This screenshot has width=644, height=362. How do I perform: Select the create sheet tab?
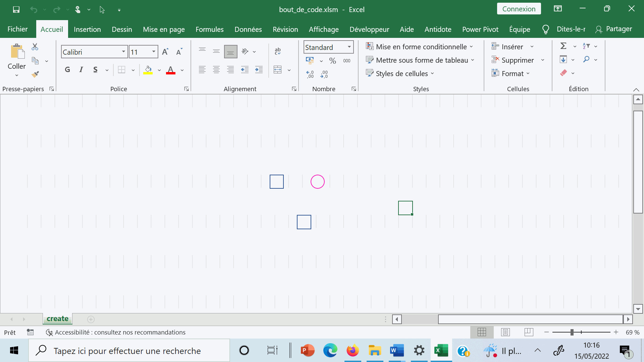click(57, 319)
